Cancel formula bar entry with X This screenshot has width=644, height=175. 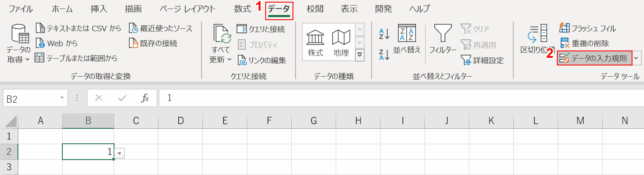99,98
